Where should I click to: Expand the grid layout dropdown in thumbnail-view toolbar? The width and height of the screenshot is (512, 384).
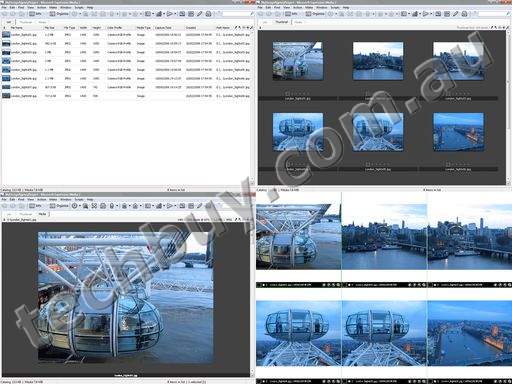coord(409,14)
